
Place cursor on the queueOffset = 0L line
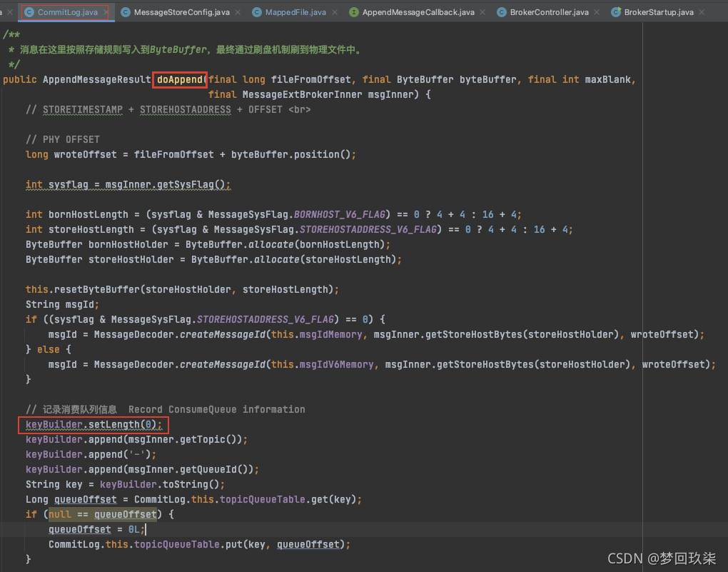pyautogui.click(x=96, y=529)
